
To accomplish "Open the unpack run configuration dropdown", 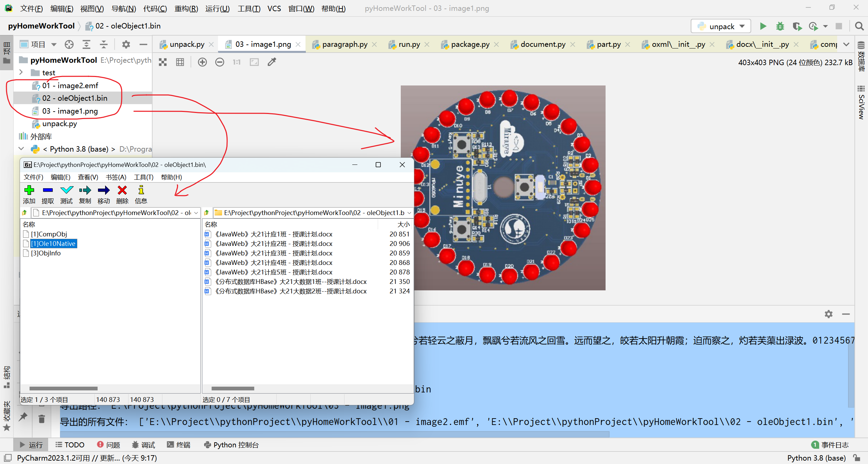I will [721, 26].
